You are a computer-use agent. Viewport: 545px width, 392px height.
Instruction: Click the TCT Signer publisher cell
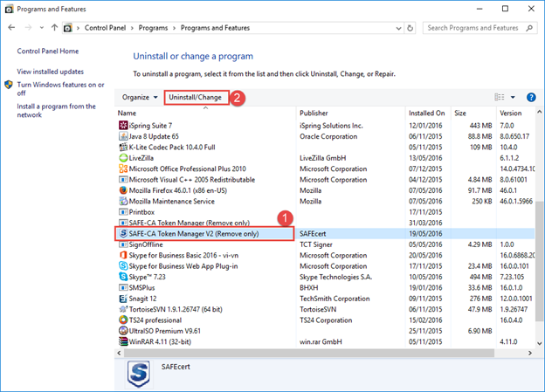[x=316, y=244]
